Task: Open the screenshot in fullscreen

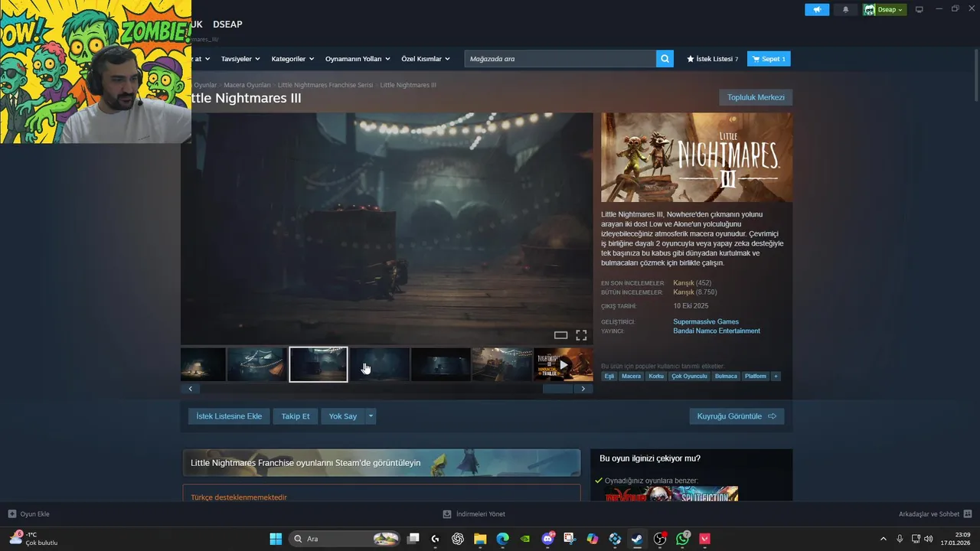Action: click(x=581, y=335)
